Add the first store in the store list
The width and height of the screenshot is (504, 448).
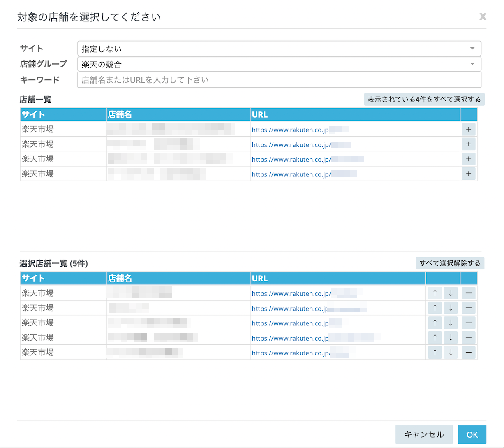click(468, 129)
